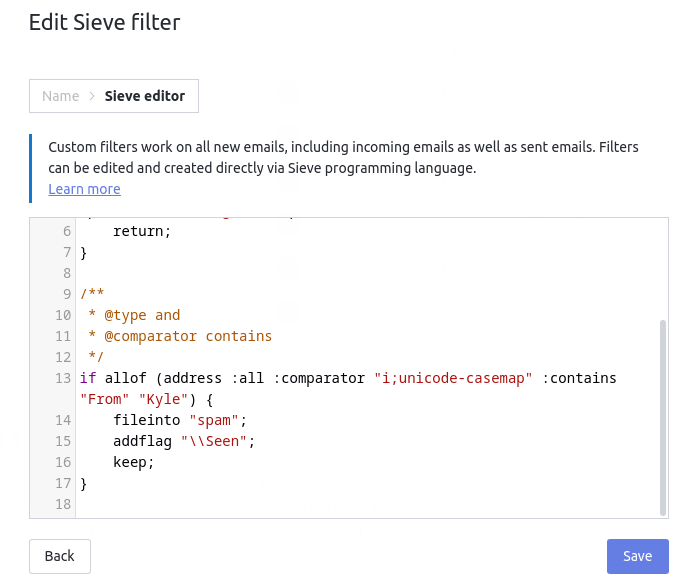The image size is (691, 587).
Task: Click the "i;unicode-casemap" string
Action: [x=453, y=378]
